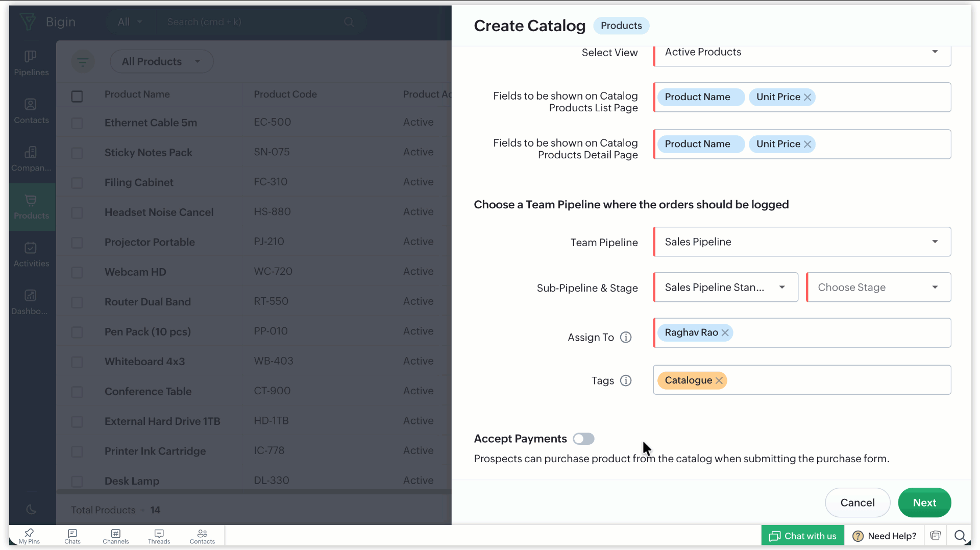Tick the select-all products header checkbox
980x550 pixels.
pos(77,97)
